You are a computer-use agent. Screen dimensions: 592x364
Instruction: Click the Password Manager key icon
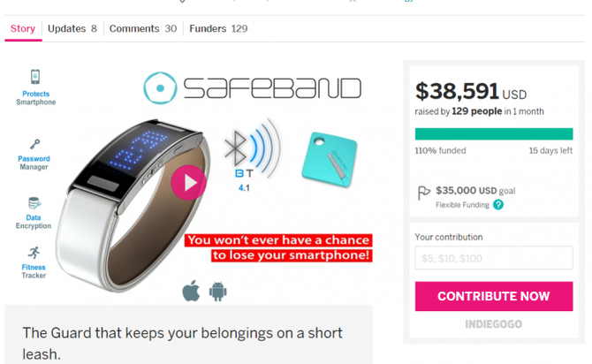coord(34,144)
